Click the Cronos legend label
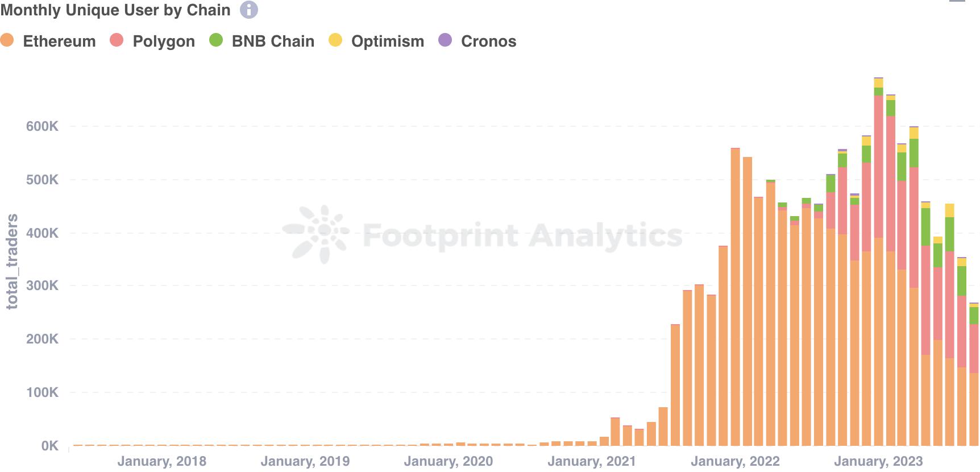The width and height of the screenshot is (980, 472). click(x=489, y=42)
